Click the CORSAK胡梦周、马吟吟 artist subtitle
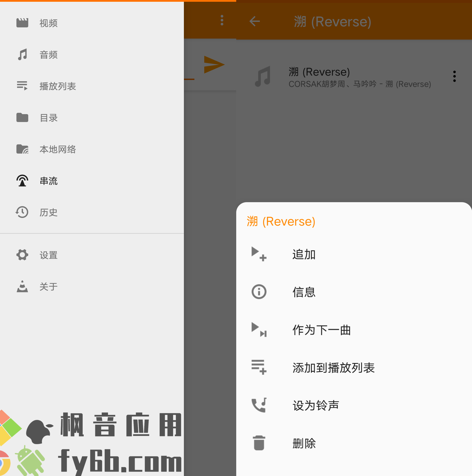The image size is (472, 476). click(x=360, y=84)
